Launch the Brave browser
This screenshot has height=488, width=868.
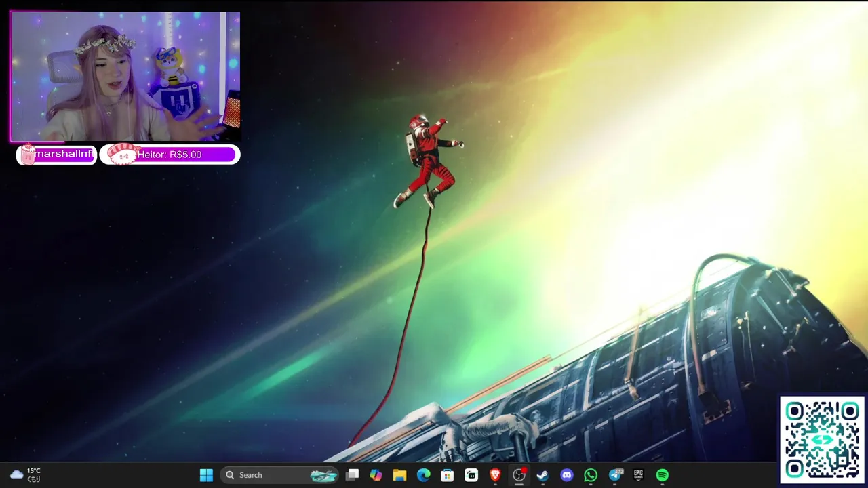click(495, 475)
